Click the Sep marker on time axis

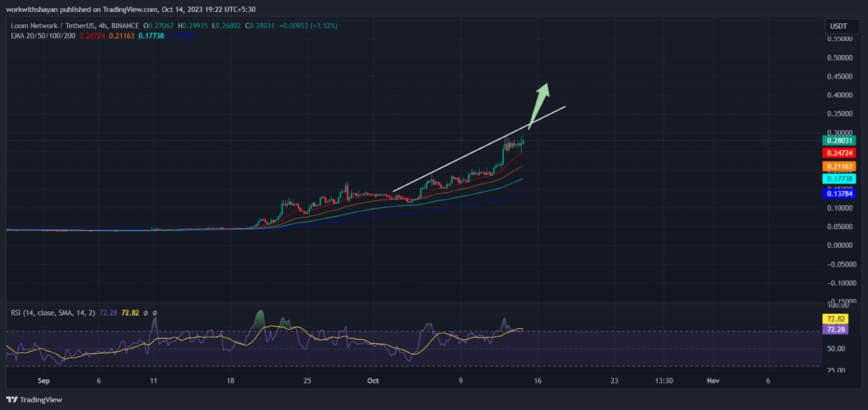click(x=44, y=381)
